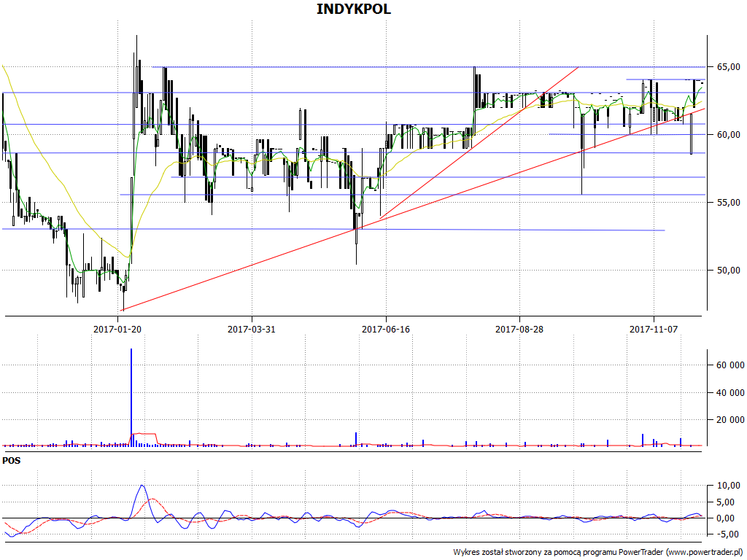Click the 40 000 volume axis label
Image resolution: width=747 pixels, height=560 pixels.
coord(729,393)
